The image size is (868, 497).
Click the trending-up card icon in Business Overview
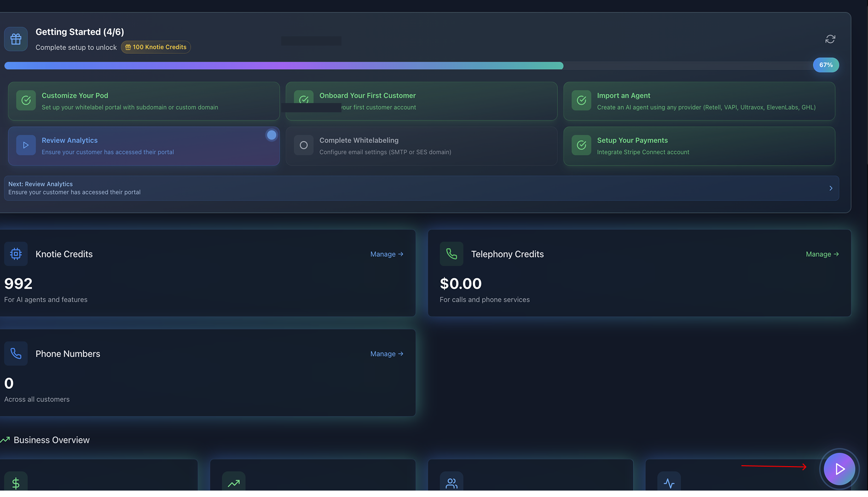point(233,483)
